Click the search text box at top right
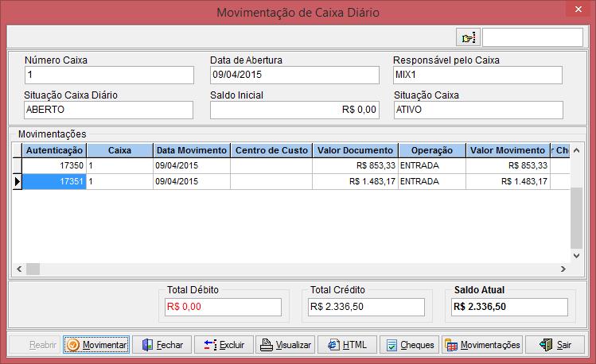Viewport: 596px width, 364px height. pyautogui.click(x=532, y=37)
